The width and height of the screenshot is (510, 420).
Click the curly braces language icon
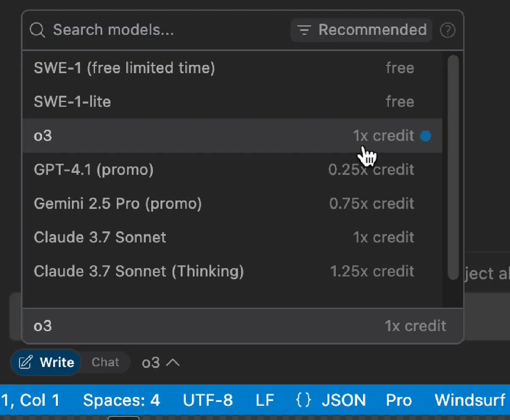[303, 400]
